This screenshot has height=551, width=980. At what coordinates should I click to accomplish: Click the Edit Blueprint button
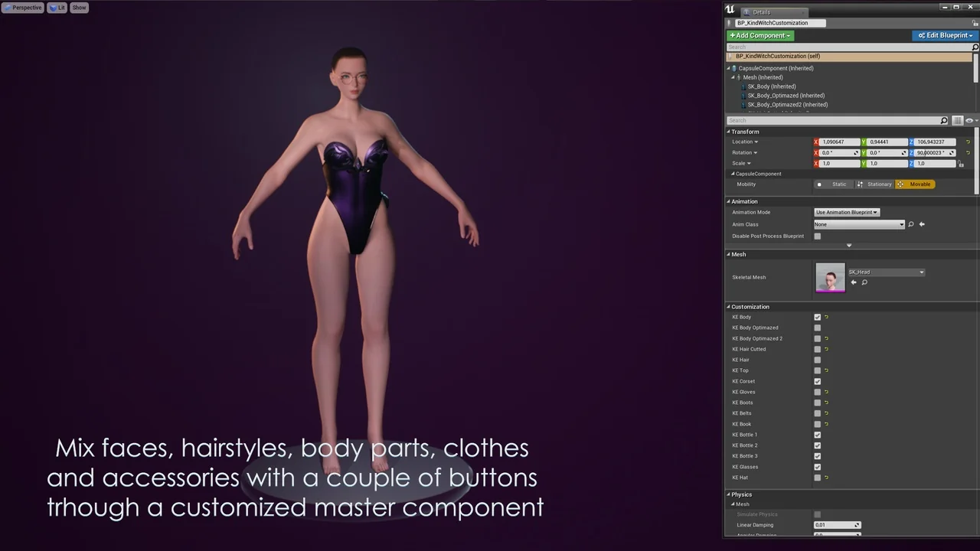[944, 35]
